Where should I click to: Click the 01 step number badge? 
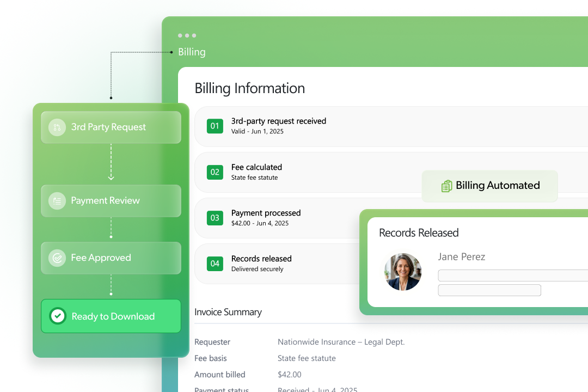click(x=215, y=126)
